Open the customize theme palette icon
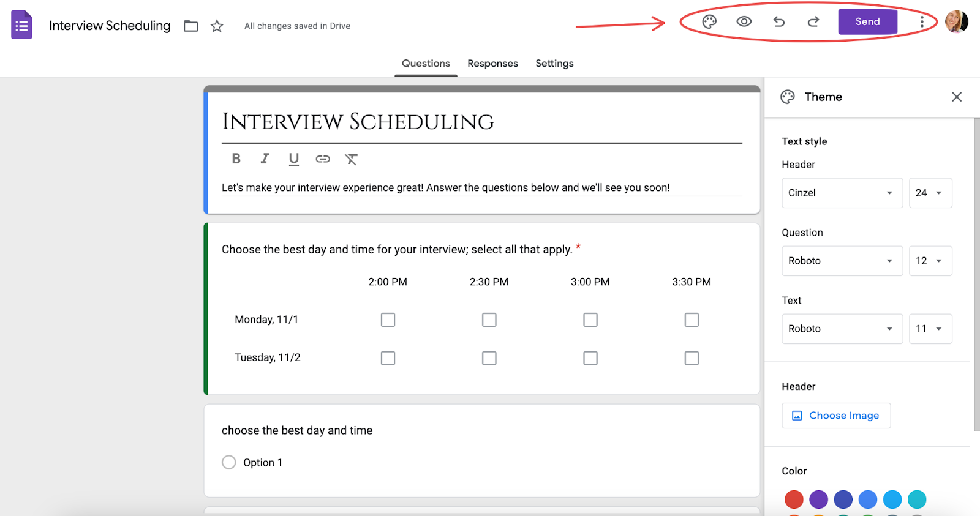 pos(709,21)
